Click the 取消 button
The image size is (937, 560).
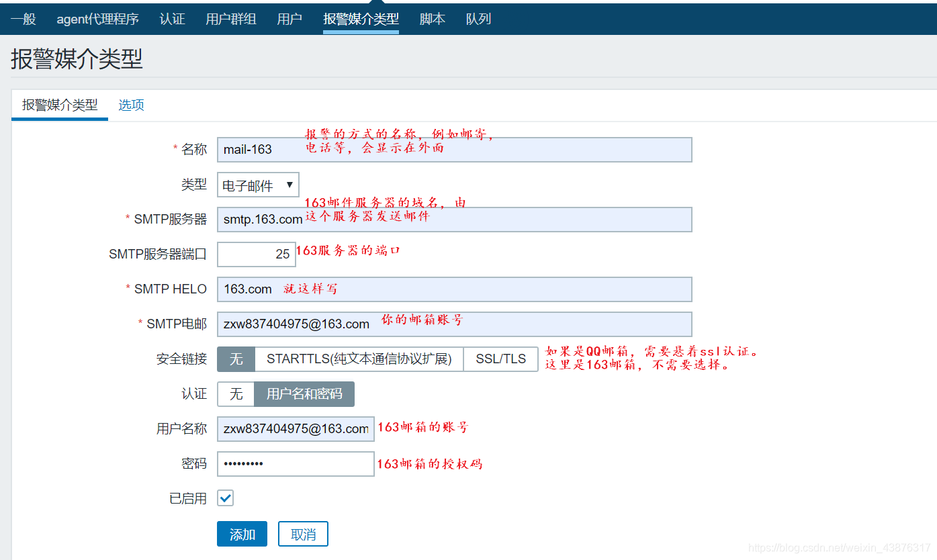coord(303,534)
